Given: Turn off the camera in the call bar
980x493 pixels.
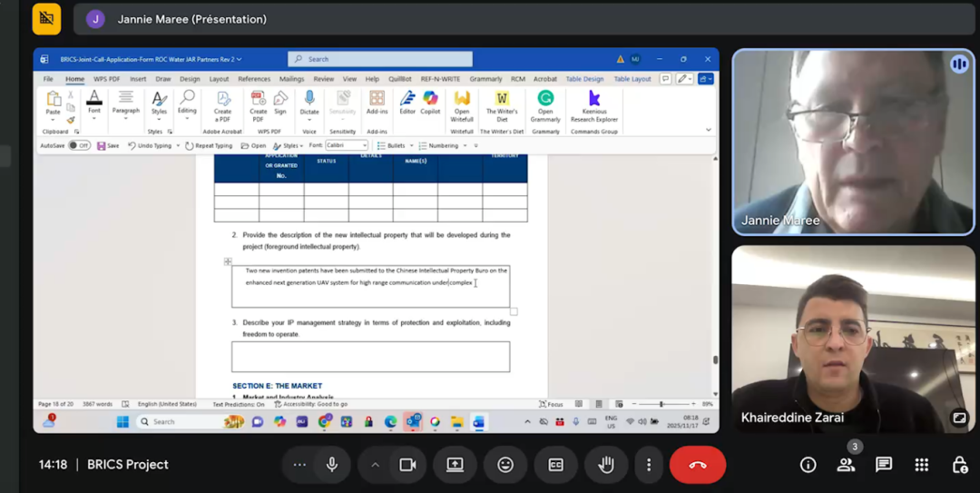Looking at the screenshot, I should pos(407,465).
